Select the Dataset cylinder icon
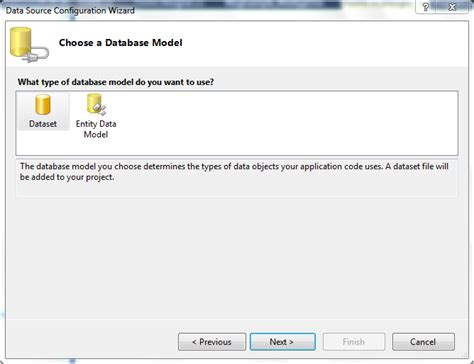The width and height of the screenshot is (474, 364). [x=43, y=104]
